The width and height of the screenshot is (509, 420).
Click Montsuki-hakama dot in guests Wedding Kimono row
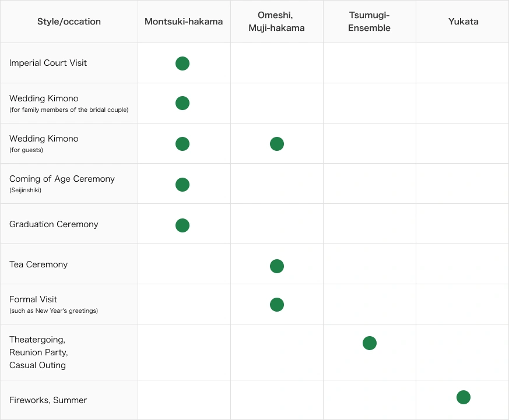click(182, 144)
